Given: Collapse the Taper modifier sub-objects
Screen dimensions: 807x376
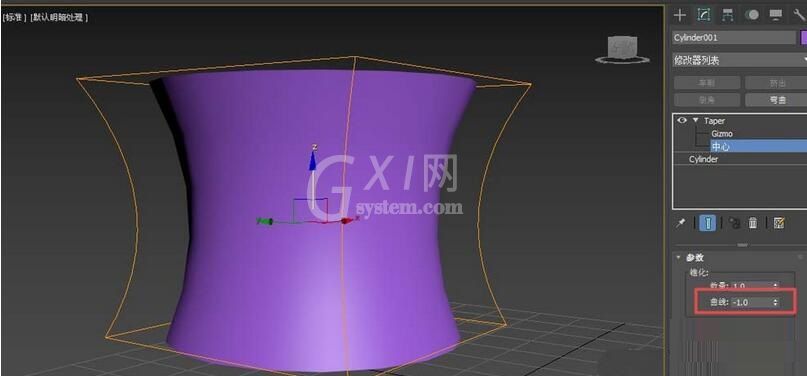Looking at the screenshot, I should 696,120.
